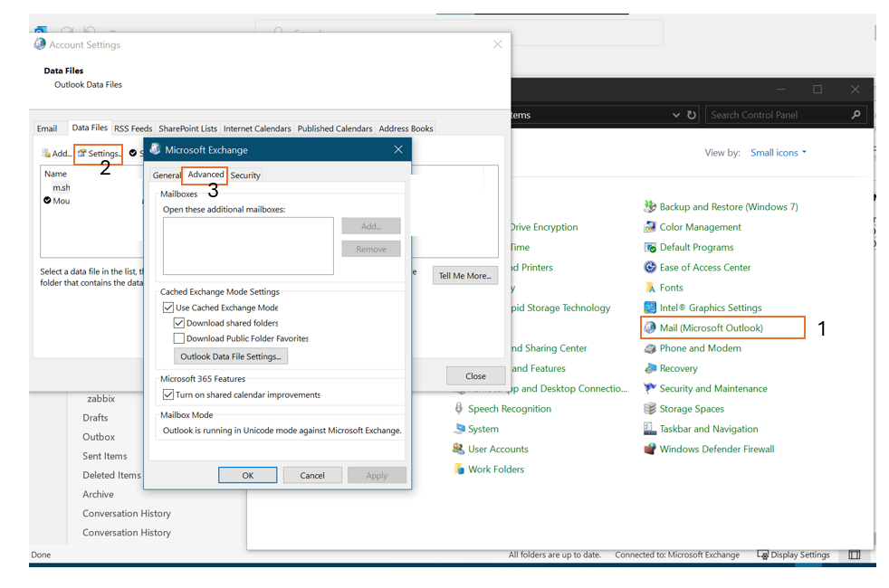Open Fonts in Control Panel
Viewport: 889px width, 588px height.
[664, 288]
